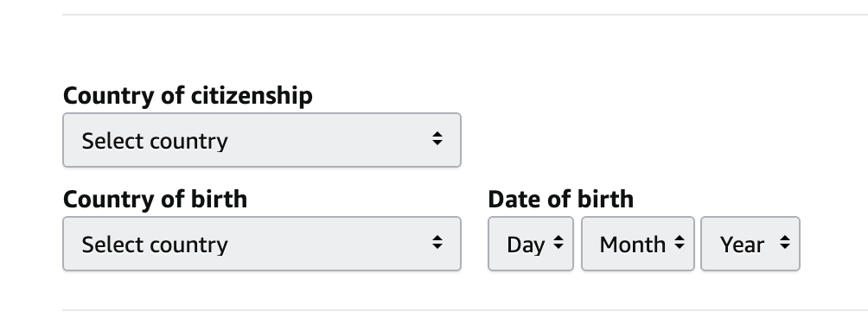Click the "Day" text in date selector

click(526, 245)
